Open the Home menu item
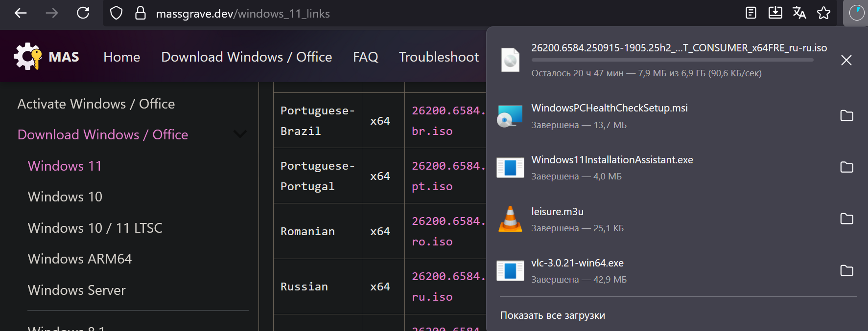Image resolution: width=868 pixels, height=331 pixels. click(x=122, y=57)
